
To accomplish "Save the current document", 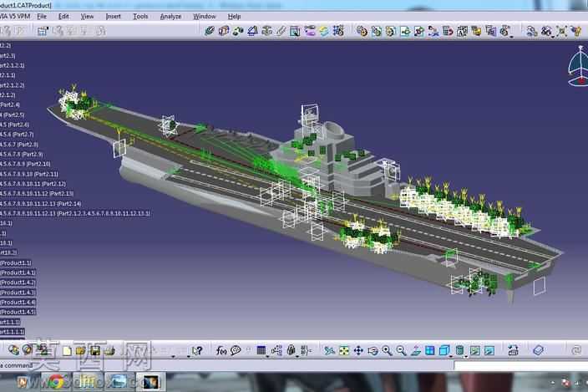I will pyautogui.click(x=95, y=351).
